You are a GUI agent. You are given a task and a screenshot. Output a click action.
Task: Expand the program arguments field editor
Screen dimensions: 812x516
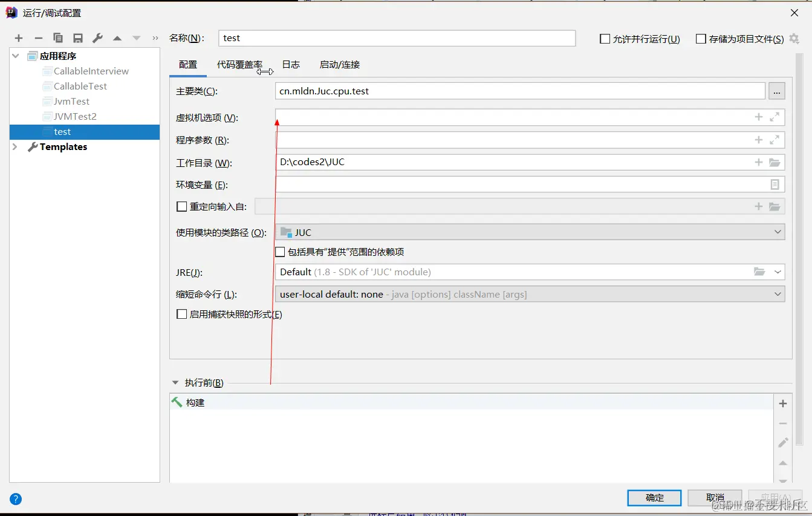coord(775,140)
